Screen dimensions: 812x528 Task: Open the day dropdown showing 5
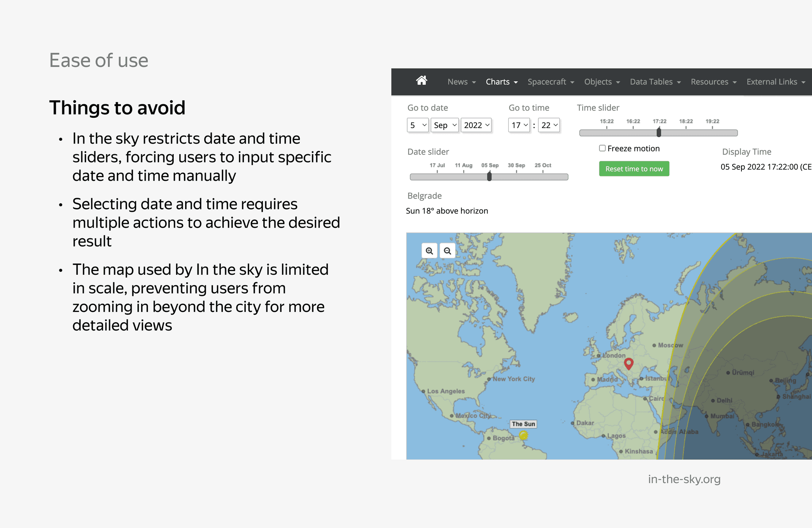tap(417, 125)
